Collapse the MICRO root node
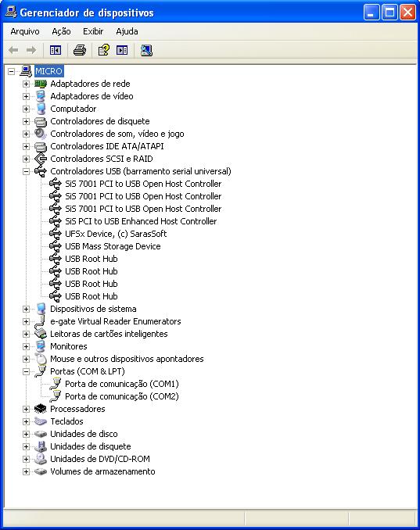Image resolution: width=420 pixels, height=530 pixels. [12, 71]
